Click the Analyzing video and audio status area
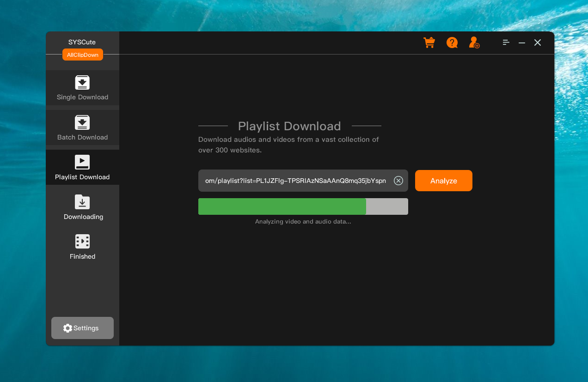 (303, 221)
